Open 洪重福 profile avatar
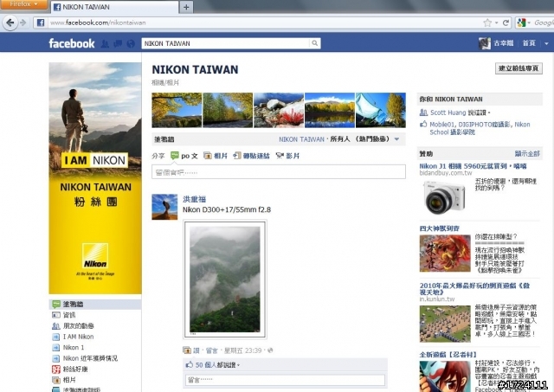The width and height of the screenshot is (554, 392). 164,207
